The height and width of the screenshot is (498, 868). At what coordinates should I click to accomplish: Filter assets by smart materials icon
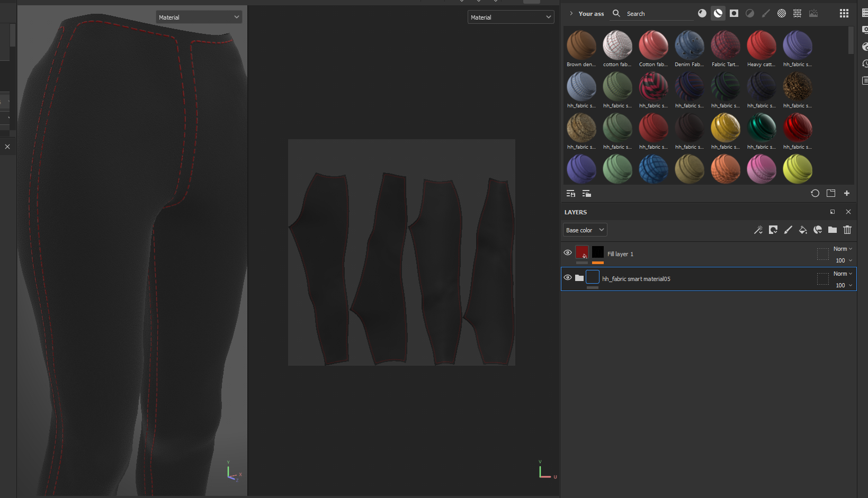click(718, 13)
